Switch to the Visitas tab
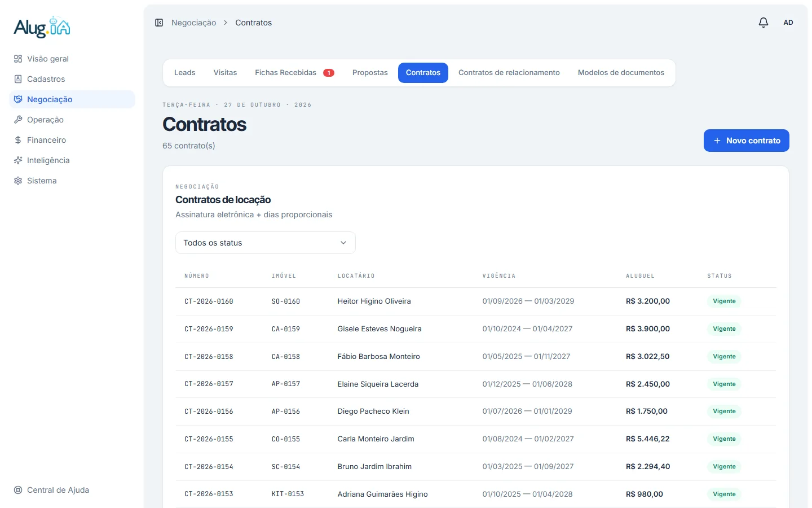The width and height of the screenshot is (812, 508). (225, 73)
